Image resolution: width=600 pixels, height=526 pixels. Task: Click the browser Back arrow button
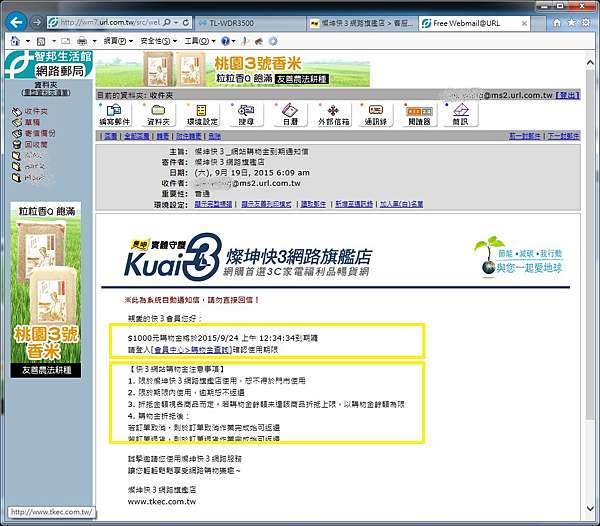point(16,23)
